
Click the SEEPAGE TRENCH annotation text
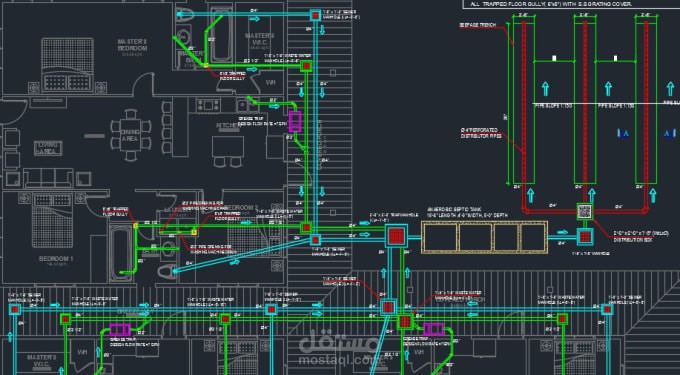[x=477, y=26]
